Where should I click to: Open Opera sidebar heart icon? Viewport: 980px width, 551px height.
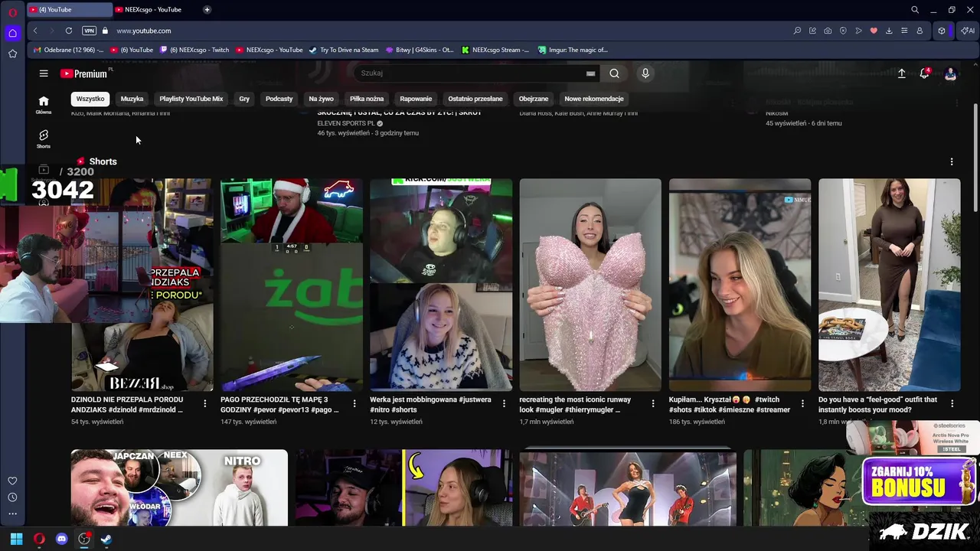coord(12,481)
